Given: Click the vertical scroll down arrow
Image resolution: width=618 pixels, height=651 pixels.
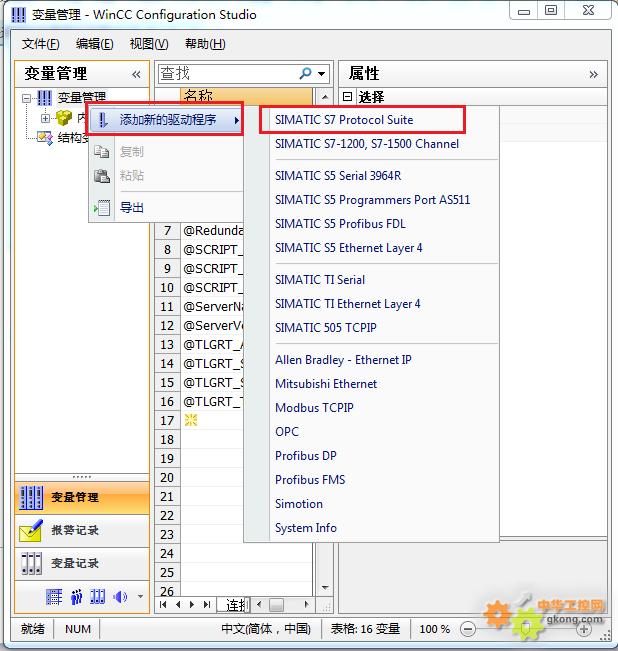Looking at the screenshot, I should coord(325,587).
